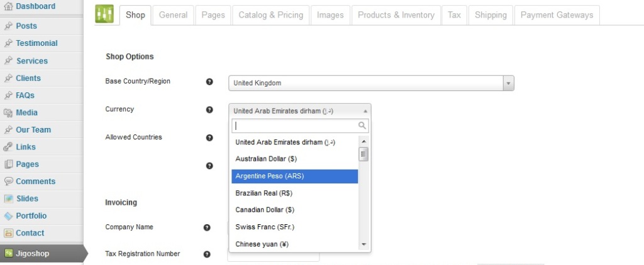Click the Tax Registration Number input field
This screenshot has width=644, height=265.
[x=273, y=255]
